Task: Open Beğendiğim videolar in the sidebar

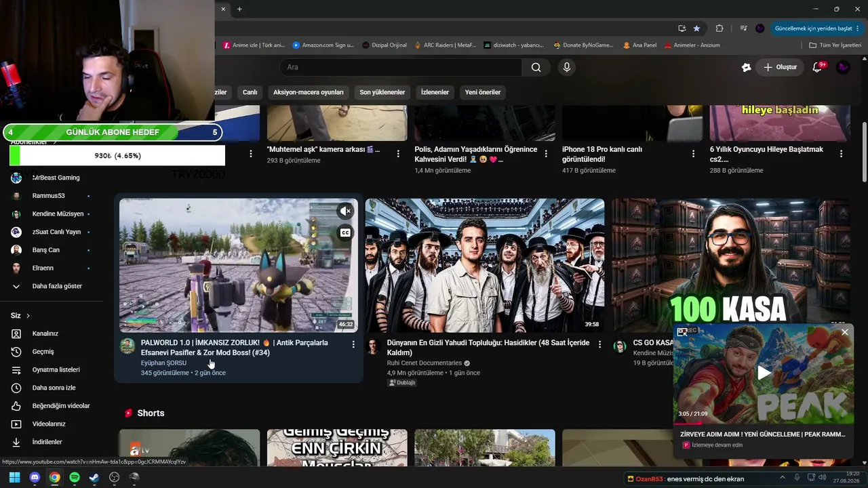Action: click(x=52, y=406)
